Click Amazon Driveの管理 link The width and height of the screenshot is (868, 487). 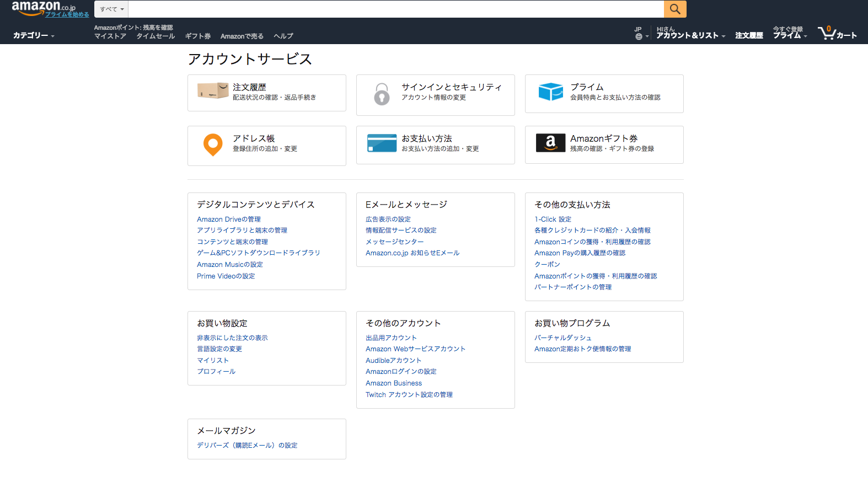(229, 220)
